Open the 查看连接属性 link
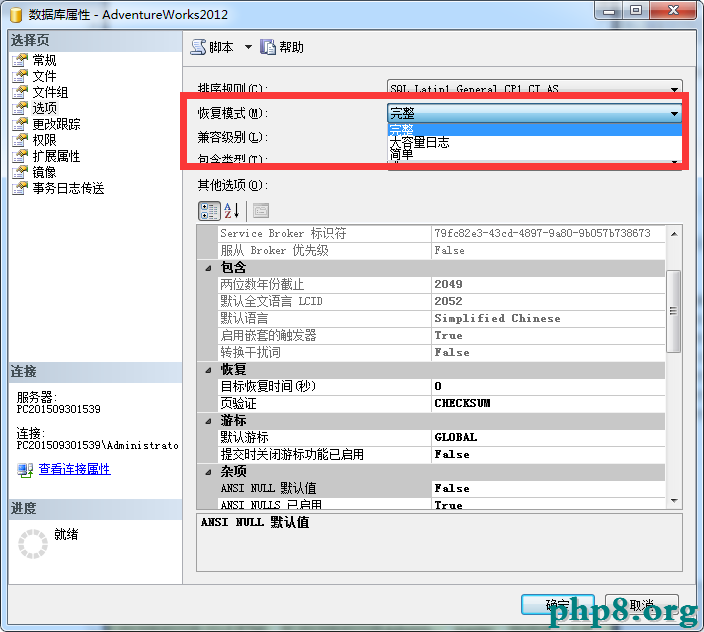This screenshot has height=632, width=704. coord(75,469)
